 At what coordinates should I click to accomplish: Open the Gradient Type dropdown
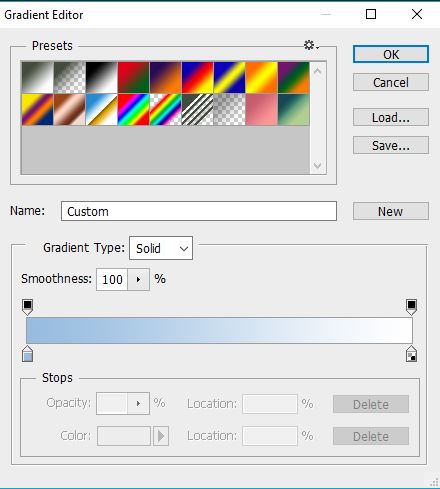coord(161,248)
